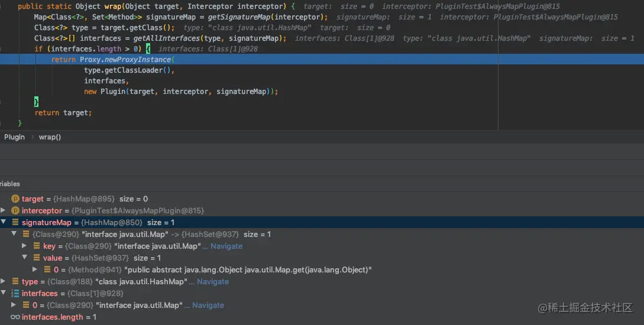The image size is (644, 325).
Task: Click the icon of the Class@290 map entry
Action: [x=26, y=235]
